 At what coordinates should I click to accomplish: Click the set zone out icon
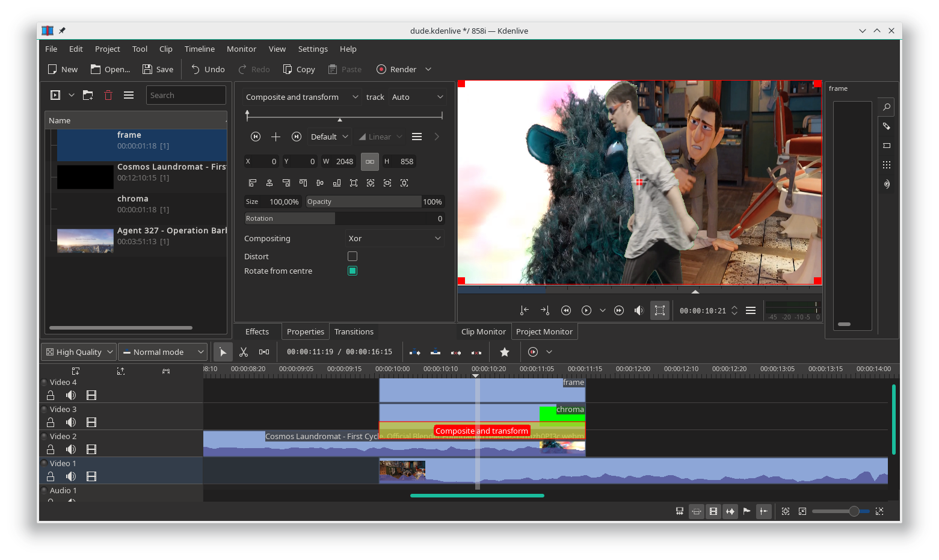pos(545,310)
